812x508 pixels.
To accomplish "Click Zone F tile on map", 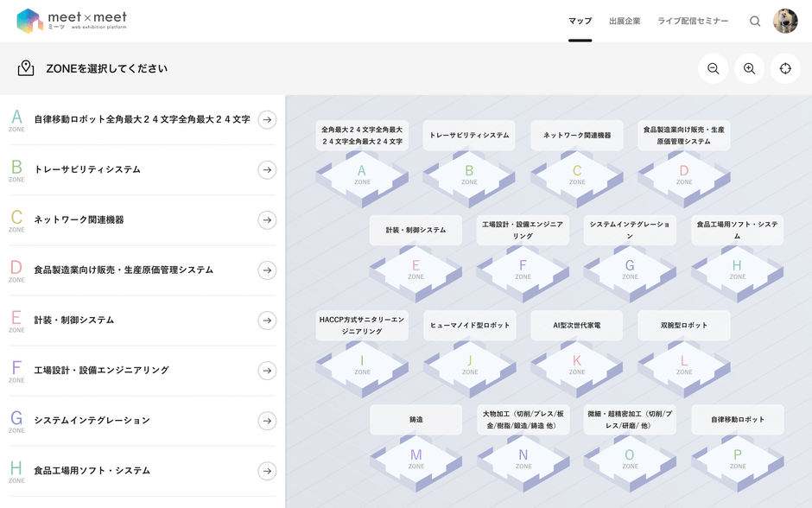I will pos(523,273).
